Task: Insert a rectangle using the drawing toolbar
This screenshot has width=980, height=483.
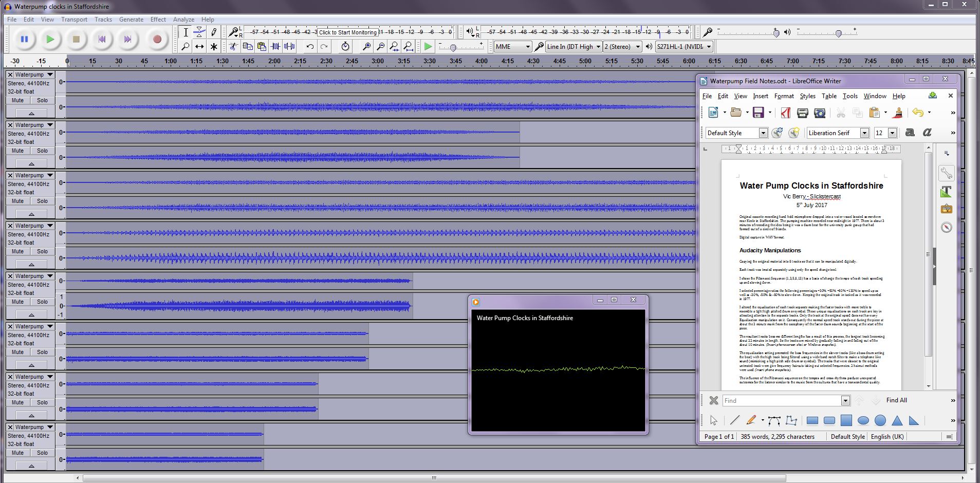Action: [812, 420]
